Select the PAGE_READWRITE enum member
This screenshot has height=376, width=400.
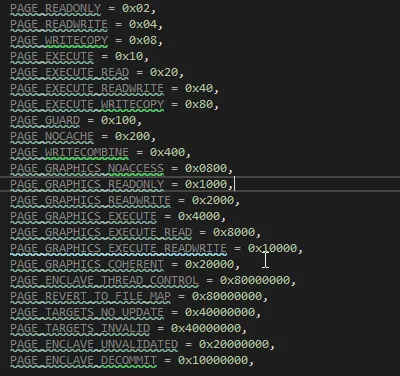tap(59, 24)
